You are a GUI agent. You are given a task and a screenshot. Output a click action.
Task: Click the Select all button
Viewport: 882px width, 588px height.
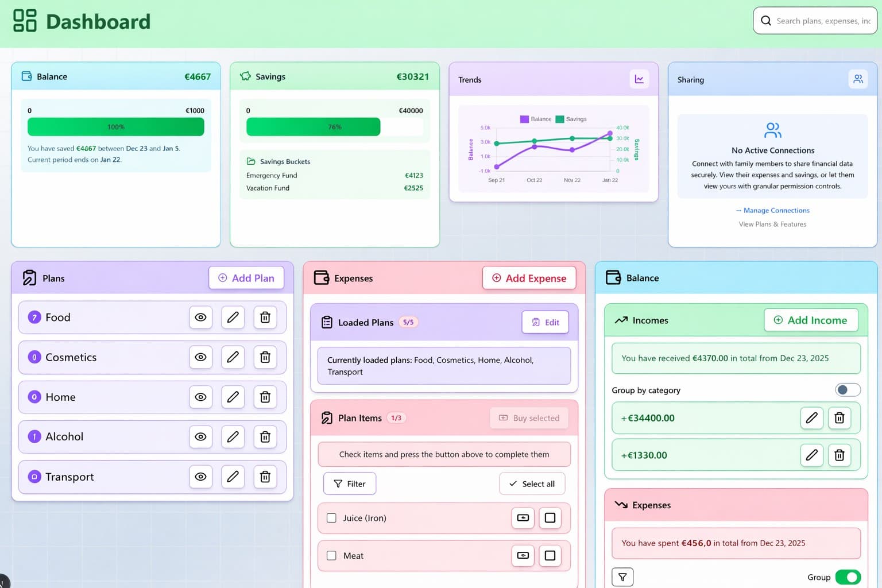pos(532,483)
